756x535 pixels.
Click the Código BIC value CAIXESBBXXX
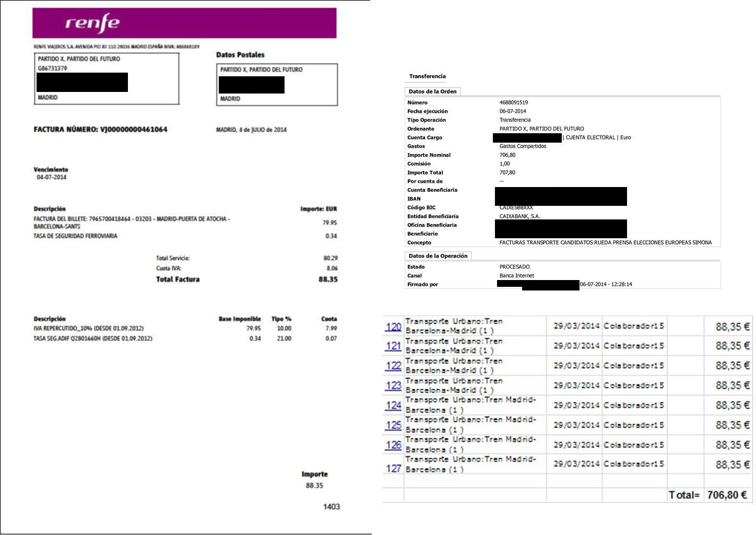pyautogui.click(x=516, y=207)
